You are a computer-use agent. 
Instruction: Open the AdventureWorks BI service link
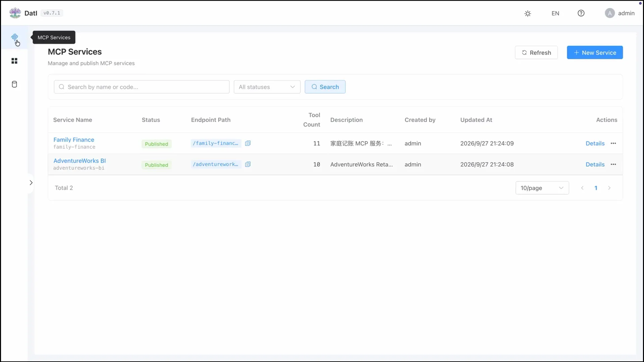79,161
